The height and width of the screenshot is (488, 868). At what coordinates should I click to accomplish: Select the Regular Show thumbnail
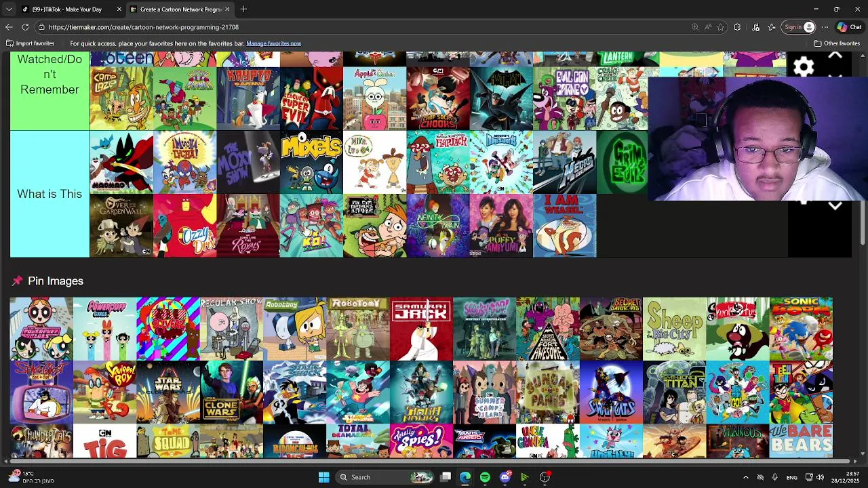231,329
